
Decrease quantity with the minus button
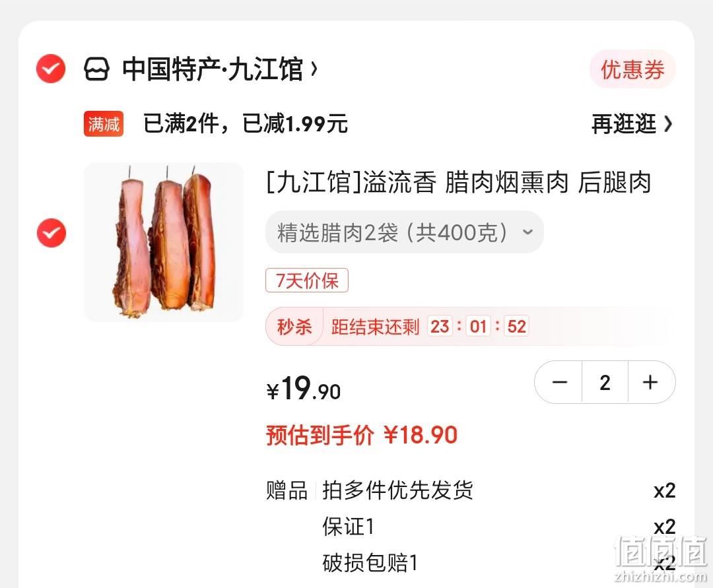click(x=559, y=382)
